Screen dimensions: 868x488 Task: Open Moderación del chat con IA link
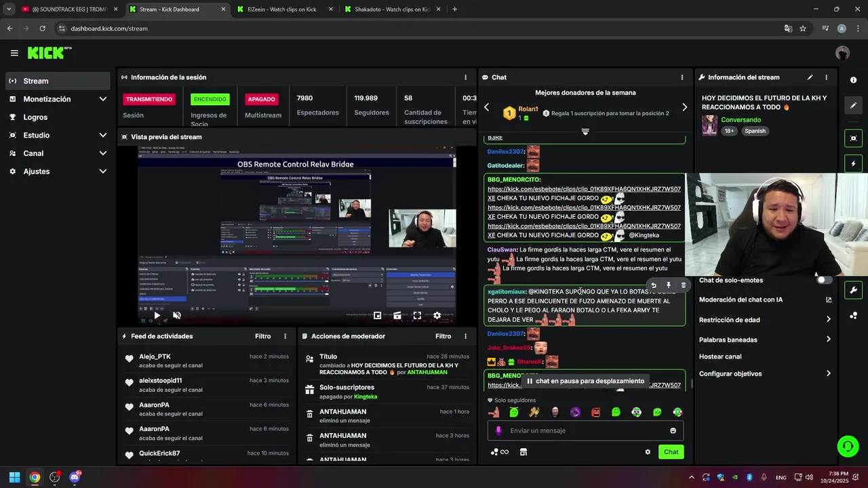point(765,300)
